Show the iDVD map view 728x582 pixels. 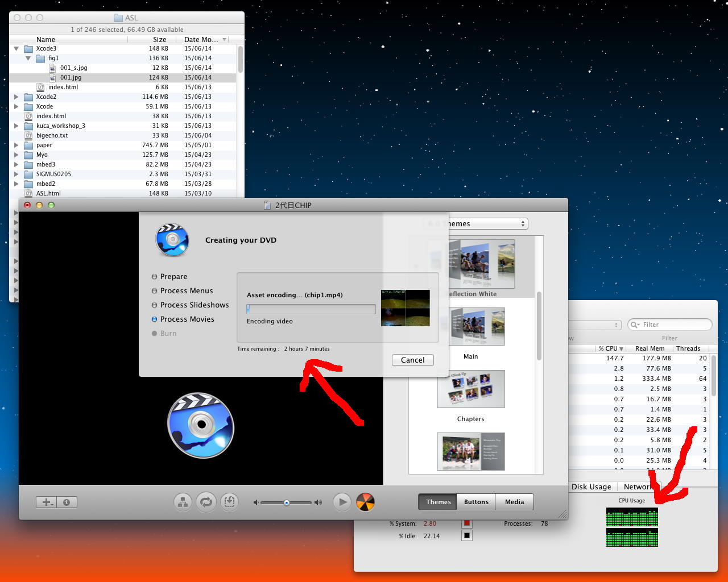[x=183, y=502]
